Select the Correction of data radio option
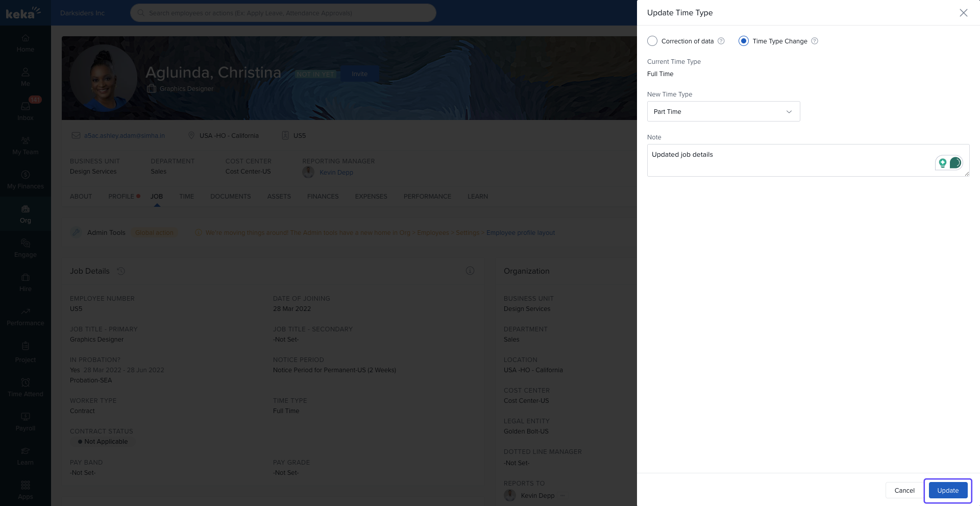 pos(652,41)
